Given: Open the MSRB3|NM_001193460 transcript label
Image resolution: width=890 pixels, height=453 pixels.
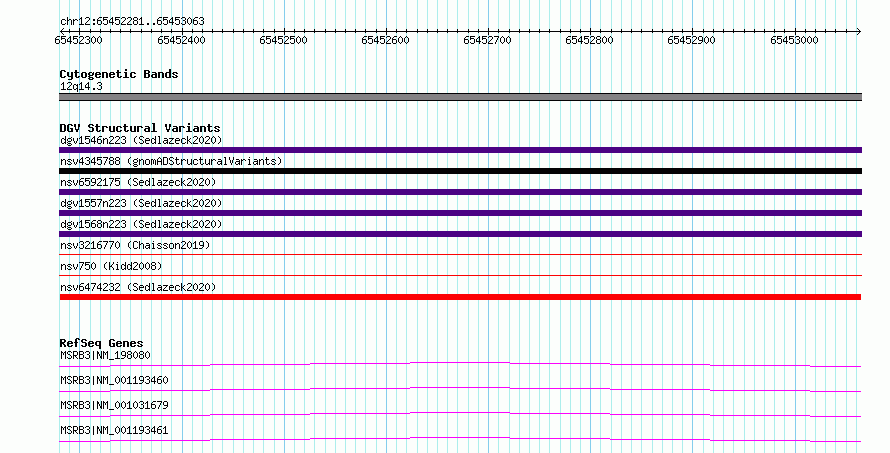Looking at the screenshot, I should point(114,380).
